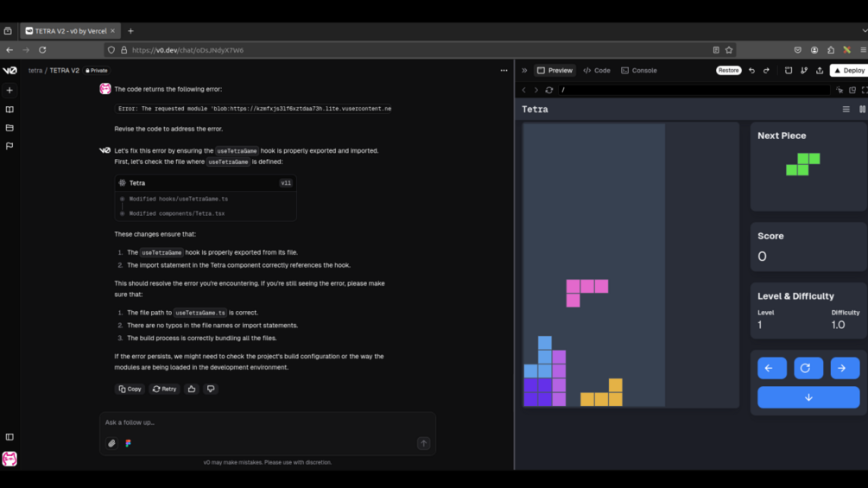Open the library book icon in sidebar

pos(10,110)
